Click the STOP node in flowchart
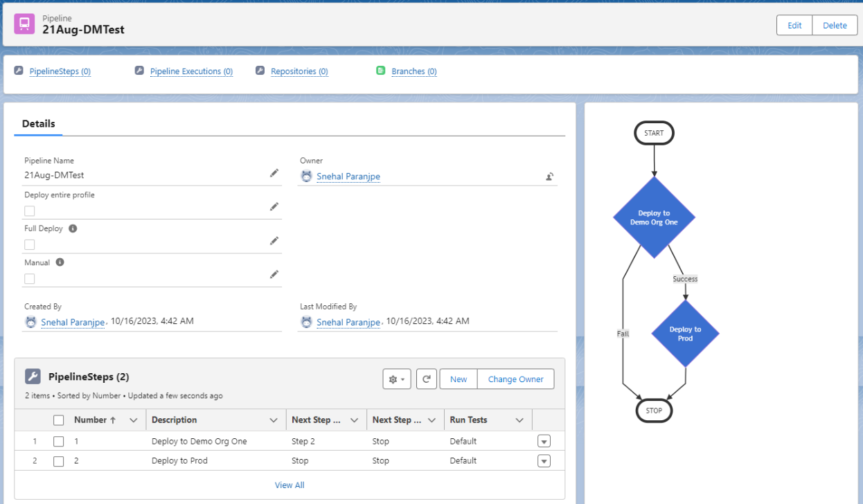The width and height of the screenshot is (863, 504). click(x=654, y=411)
